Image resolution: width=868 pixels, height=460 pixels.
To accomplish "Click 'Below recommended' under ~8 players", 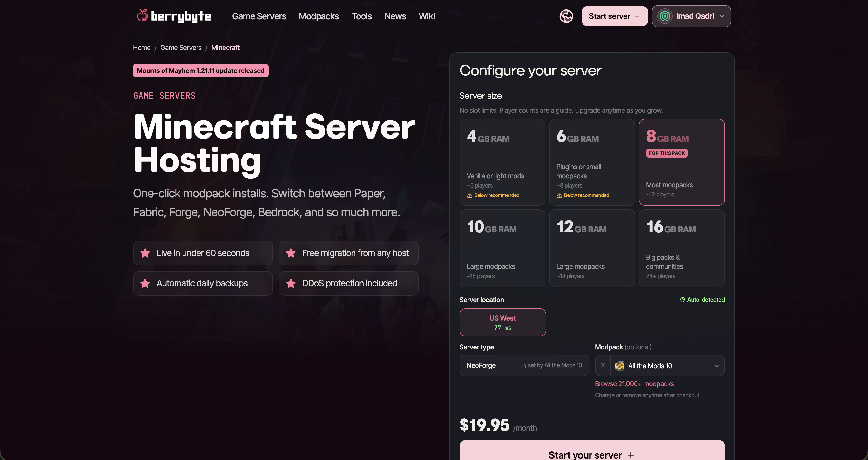I will [586, 195].
